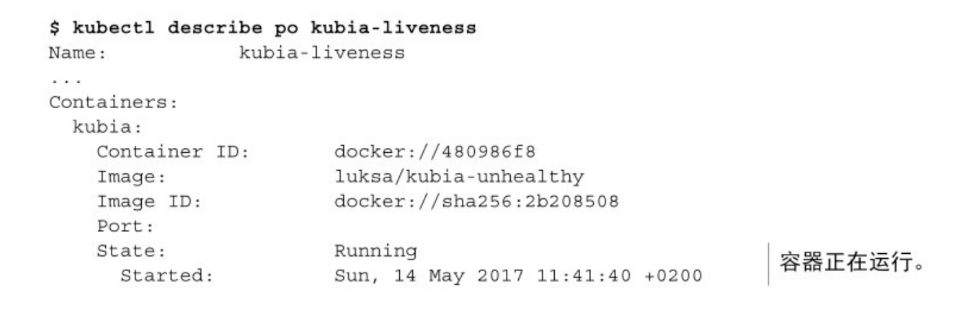Click the vertical annotation bar beside Running
This screenshot has width=980, height=322.
click(768, 264)
